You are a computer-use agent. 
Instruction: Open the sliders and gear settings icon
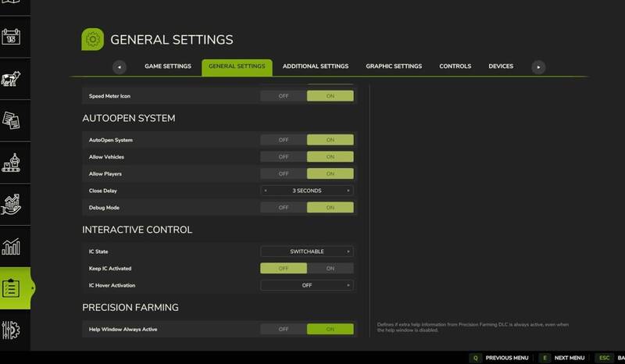[12, 329]
